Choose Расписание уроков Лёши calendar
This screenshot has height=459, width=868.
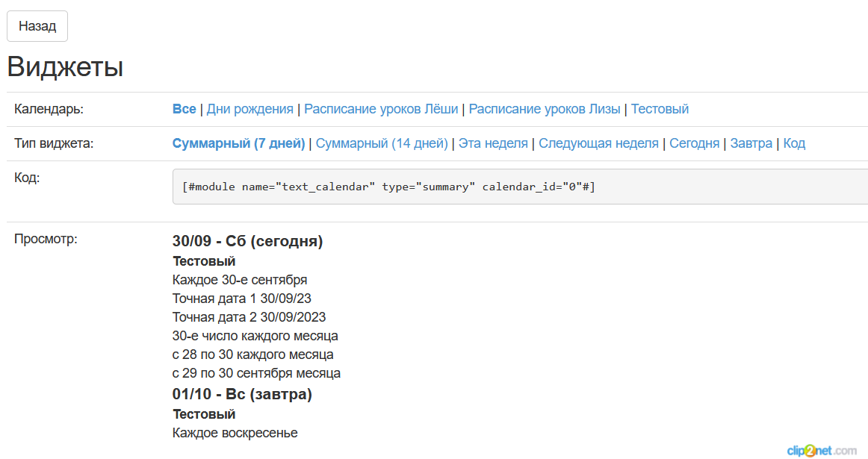click(381, 109)
